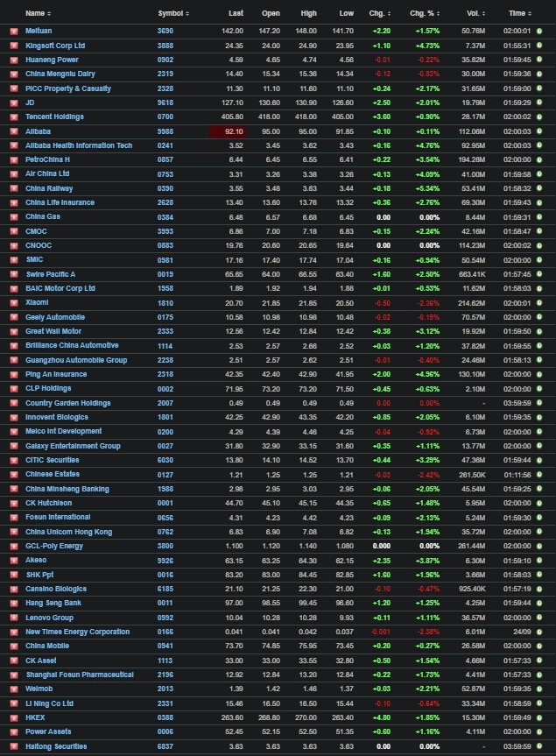Viewport: 556px width, 756px height.
Task: Click HKEX last price 263.60
Action: click(x=232, y=718)
